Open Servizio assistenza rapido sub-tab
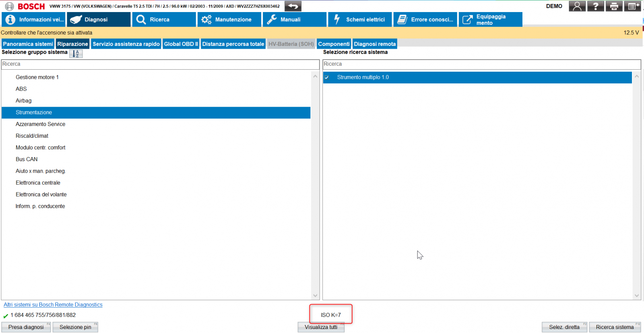This screenshot has width=644, height=333. [x=126, y=44]
